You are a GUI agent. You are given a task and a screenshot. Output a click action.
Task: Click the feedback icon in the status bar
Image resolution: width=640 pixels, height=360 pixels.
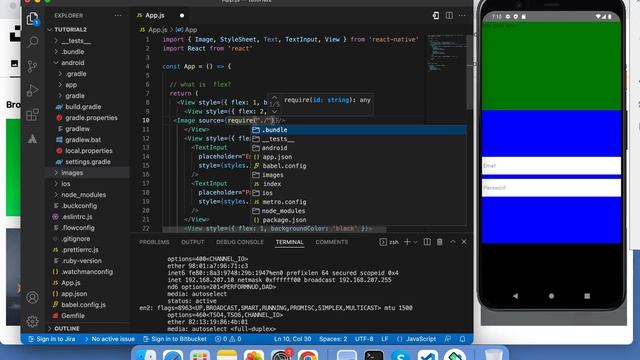(x=448, y=339)
